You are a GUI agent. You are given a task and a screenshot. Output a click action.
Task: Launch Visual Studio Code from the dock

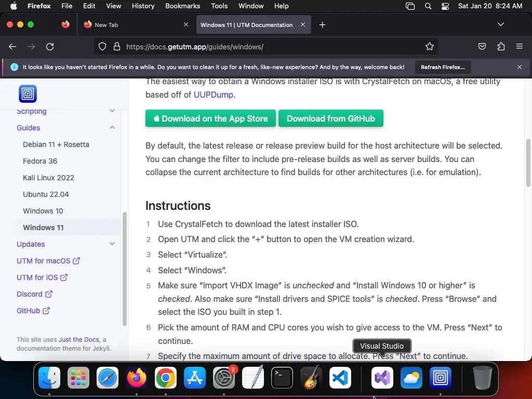[x=340, y=378]
